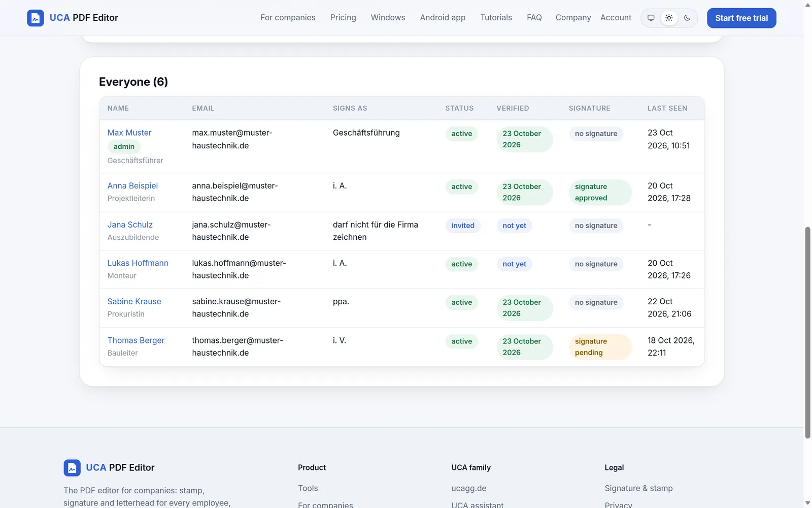
Task: Go to the Windows page
Action: pos(388,18)
